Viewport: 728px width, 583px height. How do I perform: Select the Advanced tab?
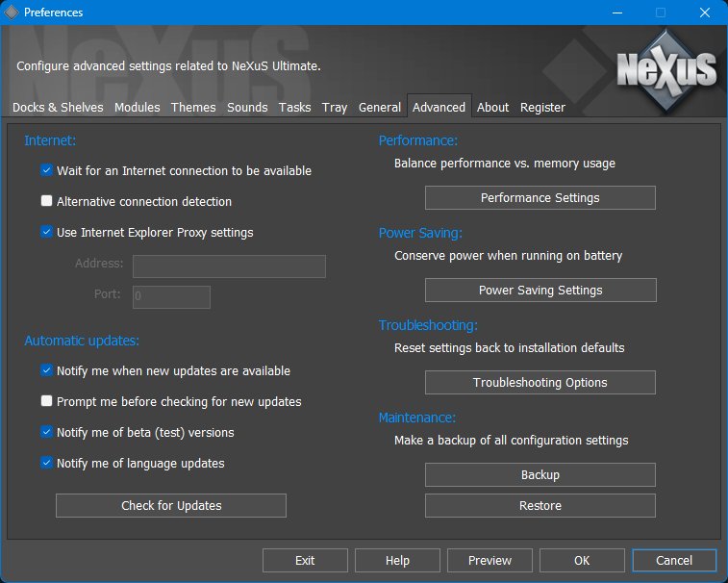(x=439, y=108)
